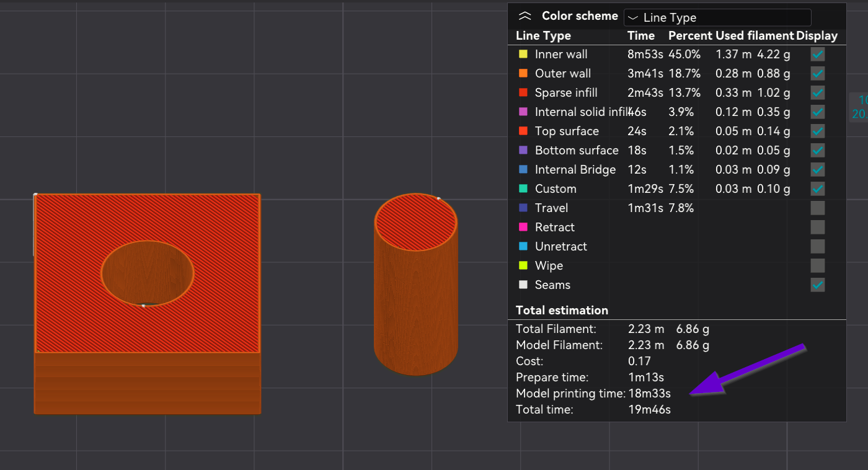Select the Sparse infill row label
This screenshot has width=868, height=470.
(566, 92)
